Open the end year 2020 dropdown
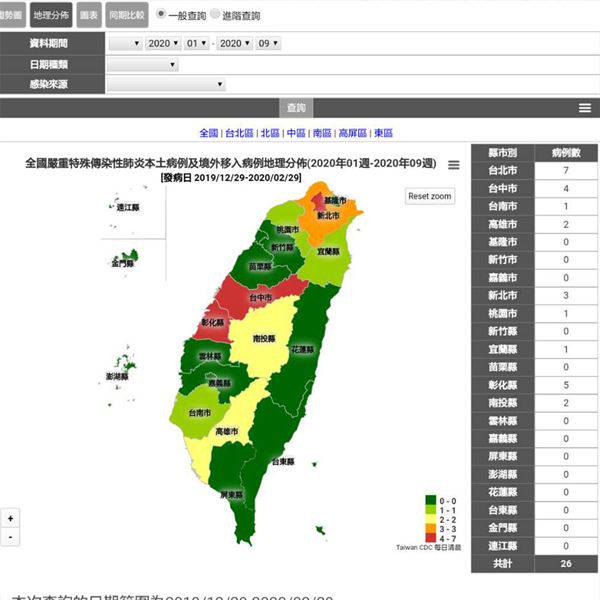600x600 pixels. (235, 43)
